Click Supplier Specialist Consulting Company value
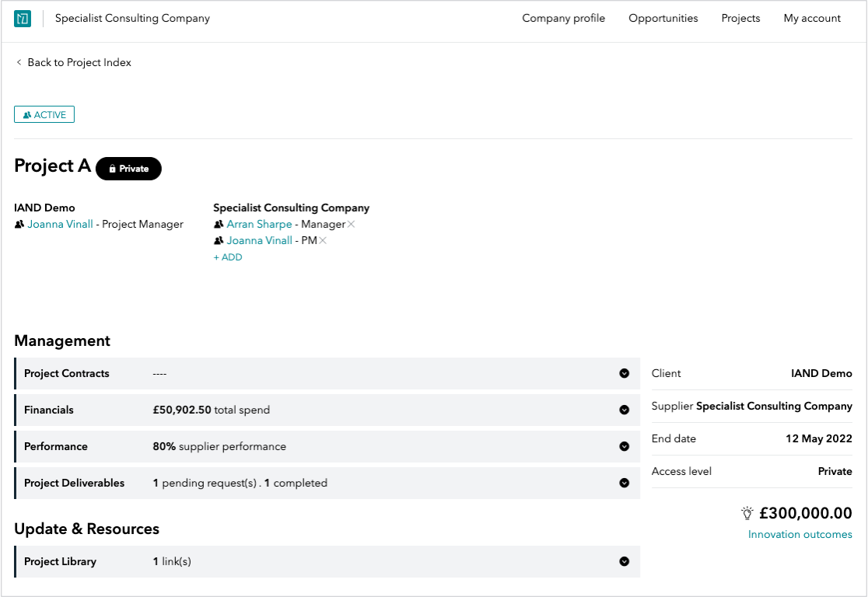 coord(774,406)
